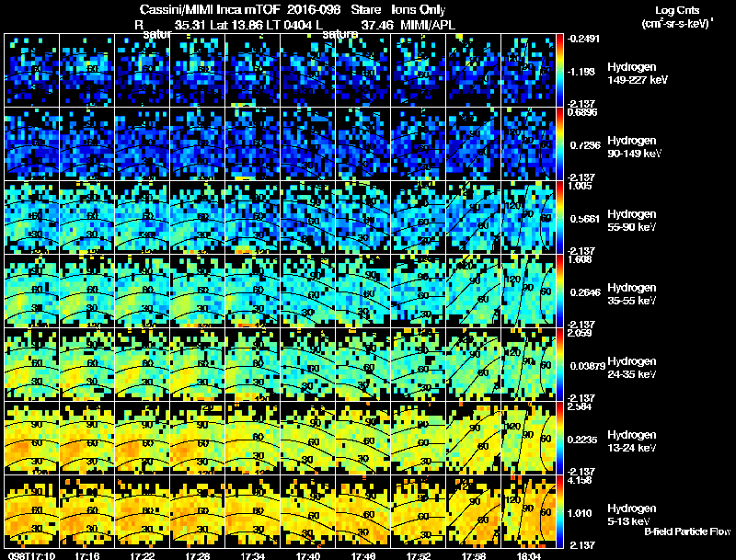The image size is (736, 560).
Task: Select the 'Hydrogen 24-35 keV' row label
Action: coord(632,368)
